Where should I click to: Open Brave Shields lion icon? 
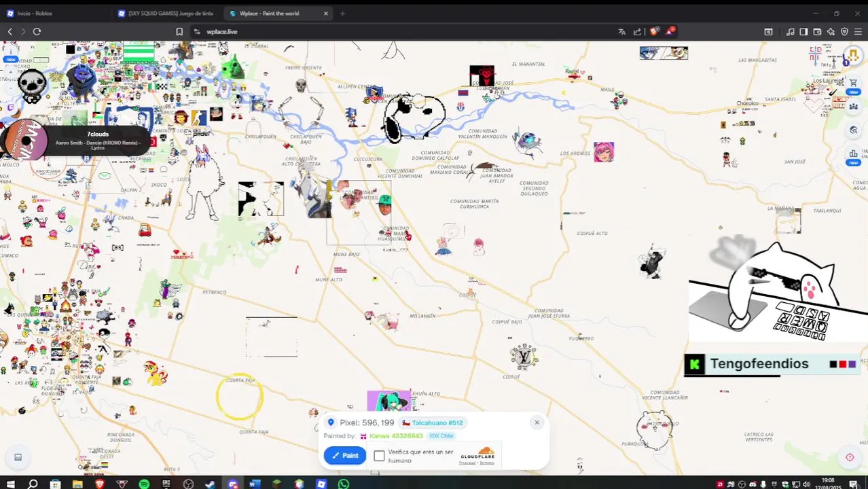(x=654, y=31)
